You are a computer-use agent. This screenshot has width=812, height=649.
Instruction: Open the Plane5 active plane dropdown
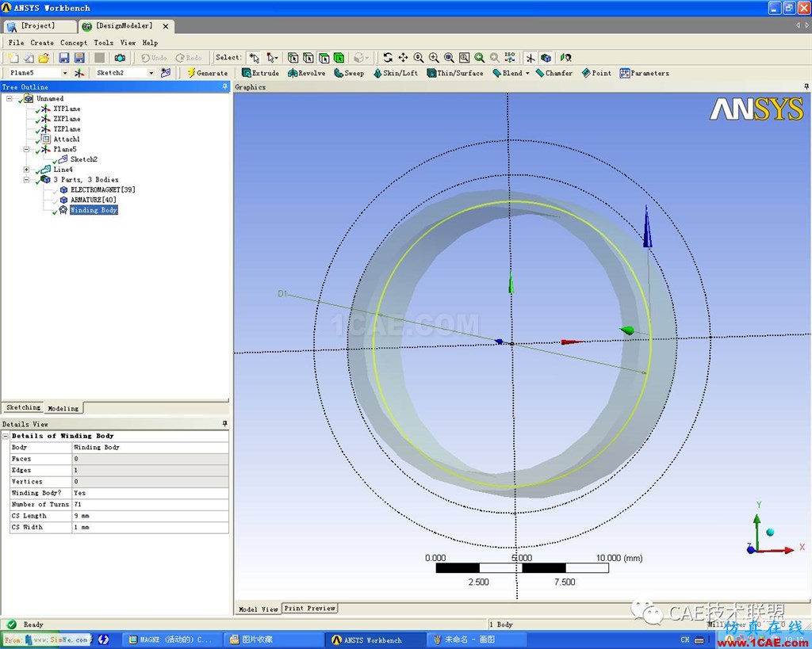(65, 73)
